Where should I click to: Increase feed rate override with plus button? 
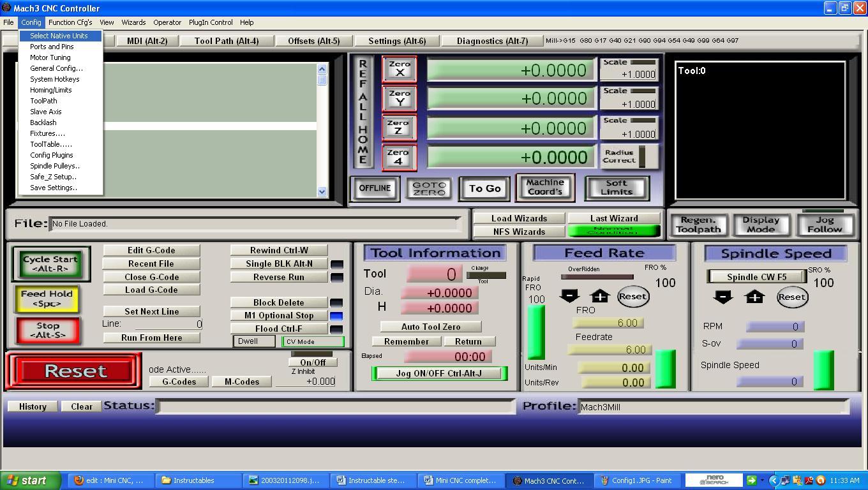(x=600, y=296)
